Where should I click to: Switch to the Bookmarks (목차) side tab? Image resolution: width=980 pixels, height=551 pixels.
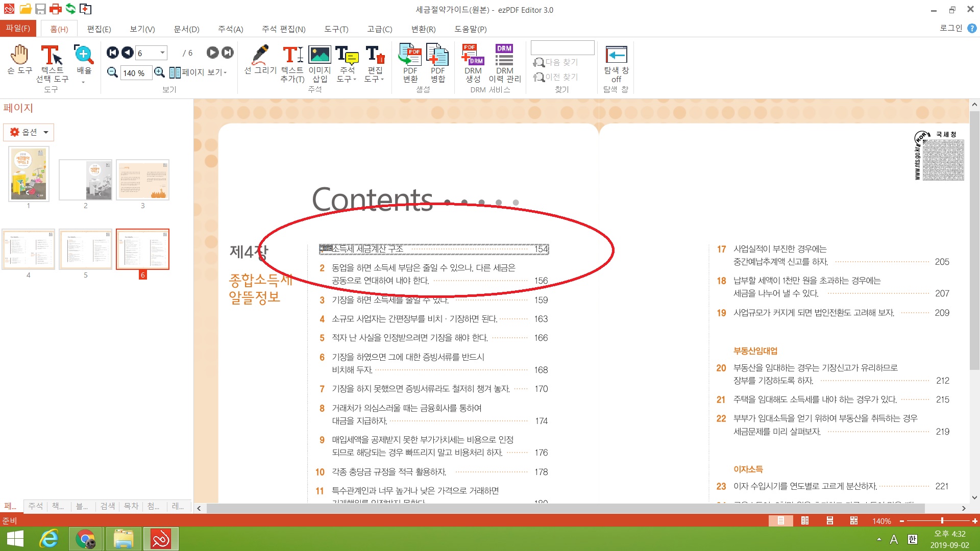pyautogui.click(x=131, y=506)
